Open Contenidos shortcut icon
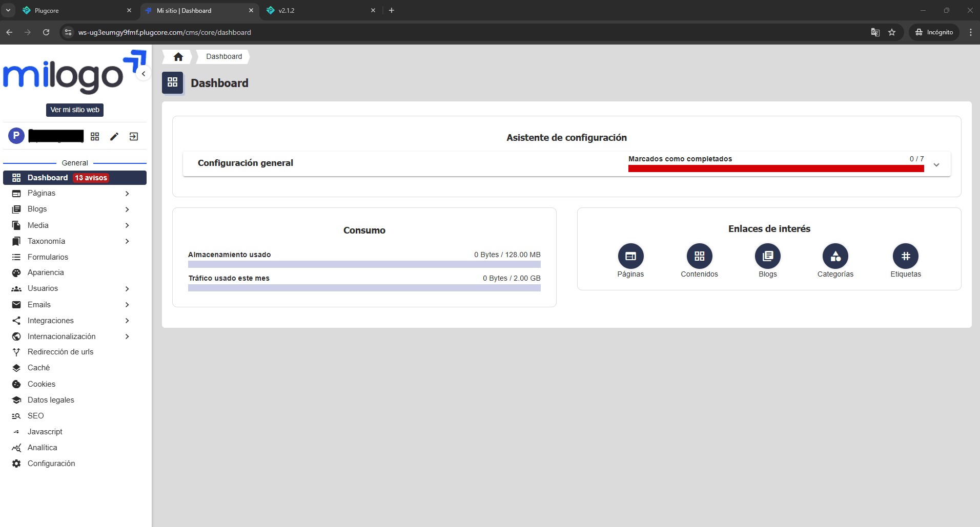980x527 pixels. pyautogui.click(x=699, y=256)
